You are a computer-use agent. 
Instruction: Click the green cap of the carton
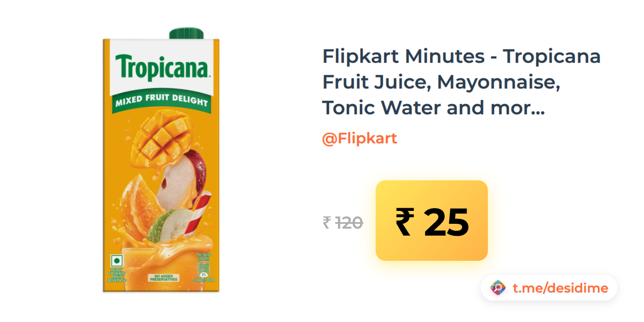[186, 33]
